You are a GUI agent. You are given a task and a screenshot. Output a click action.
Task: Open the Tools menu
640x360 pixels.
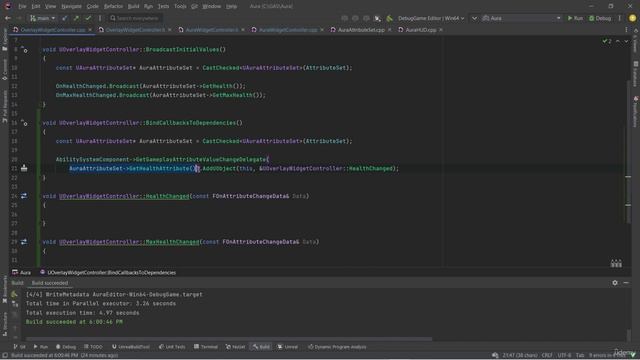pyautogui.click(x=180, y=6)
